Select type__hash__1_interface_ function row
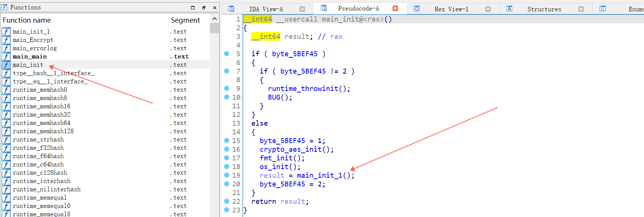Viewport: 644px width, 217px height. click(105, 73)
